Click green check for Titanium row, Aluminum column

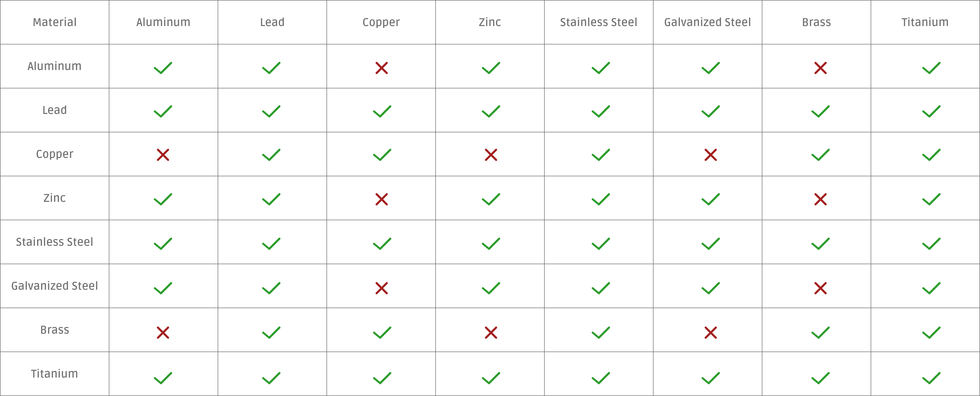pos(163,378)
